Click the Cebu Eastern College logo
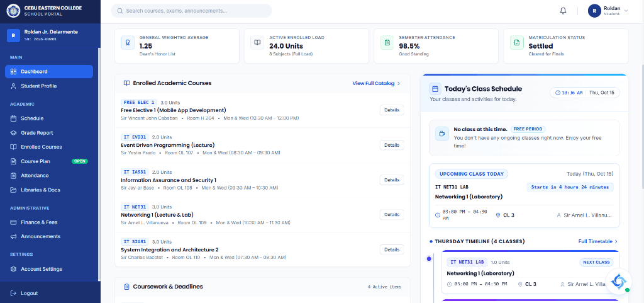 coord(13,11)
